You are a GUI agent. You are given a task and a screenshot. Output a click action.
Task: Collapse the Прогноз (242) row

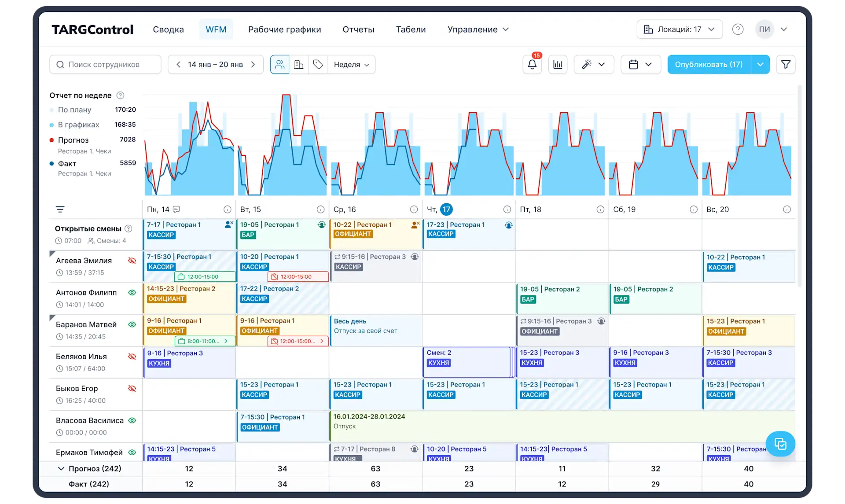(61, 468)
